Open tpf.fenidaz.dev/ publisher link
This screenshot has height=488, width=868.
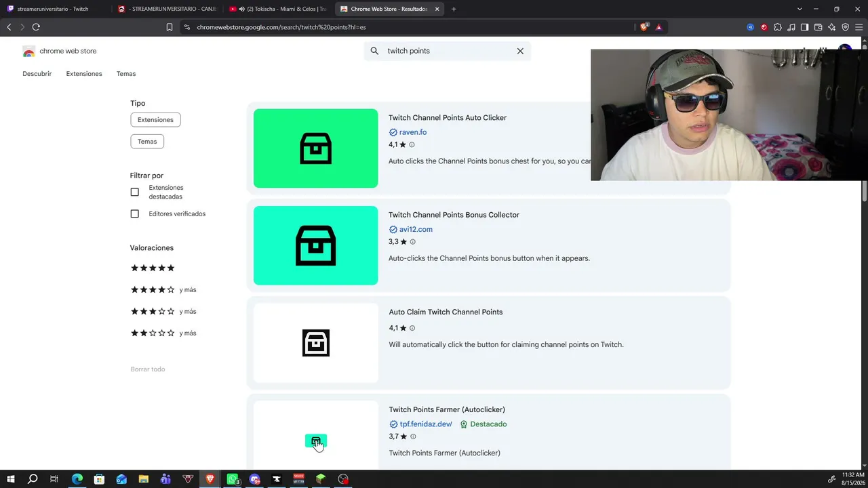tap(426, 424)
